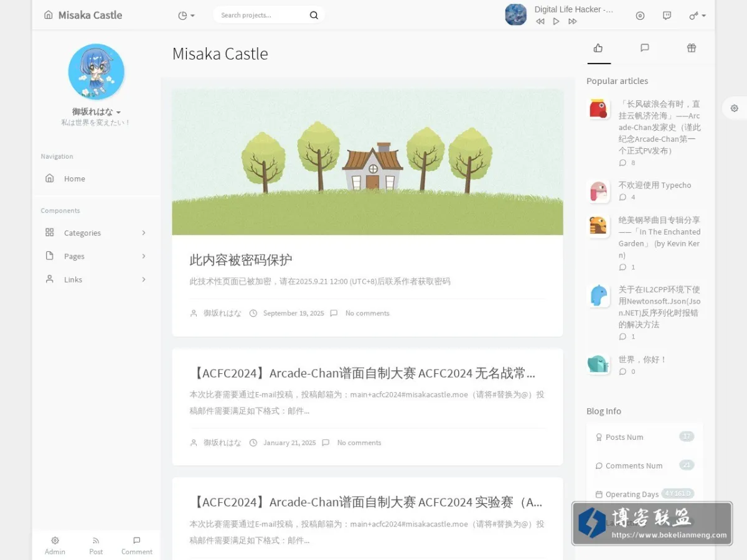Click the teal elephant article thumbnail
747x560 pixels.
(598, 364)
